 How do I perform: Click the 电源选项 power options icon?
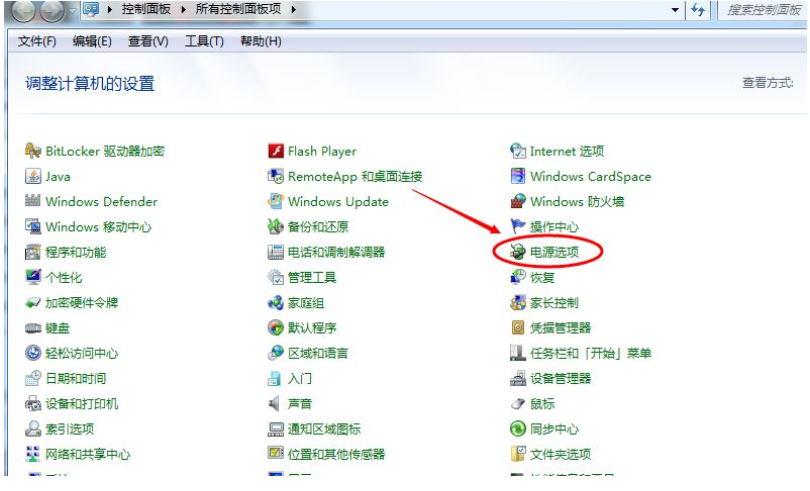[x=518, y=252]
